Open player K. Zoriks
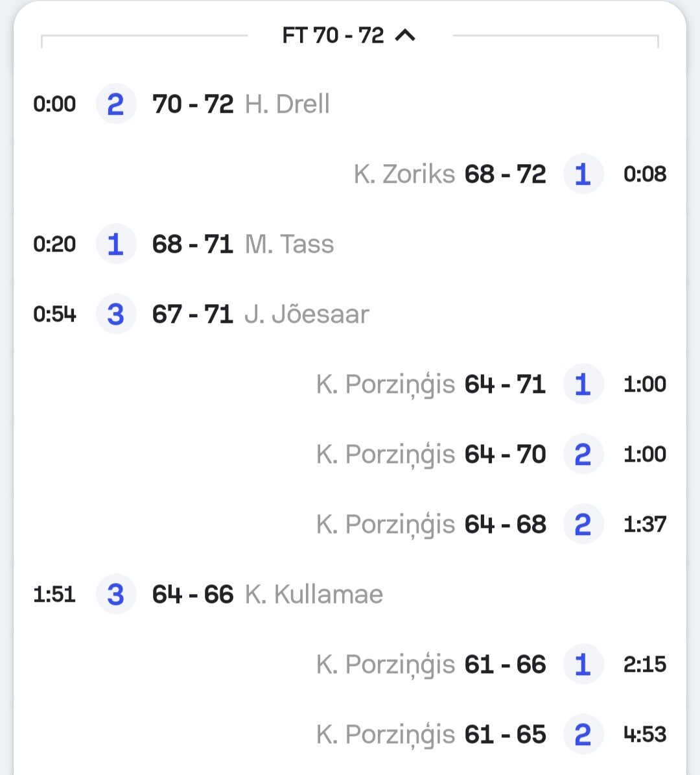This screenshot has width=700, height=775. point(404,174)
